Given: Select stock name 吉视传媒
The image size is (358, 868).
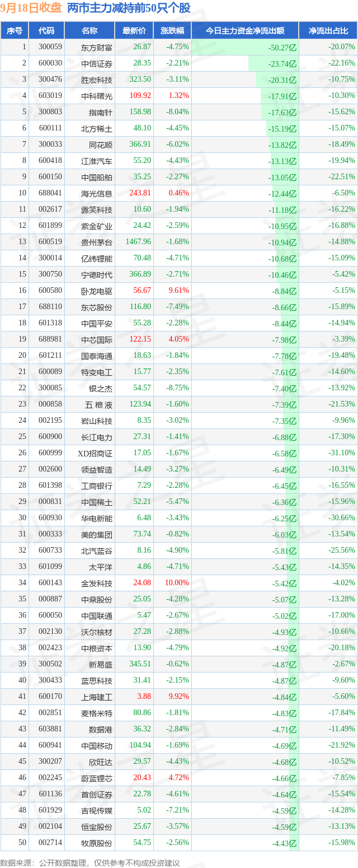Looking at the screenshot, I should tap(97, 810).
